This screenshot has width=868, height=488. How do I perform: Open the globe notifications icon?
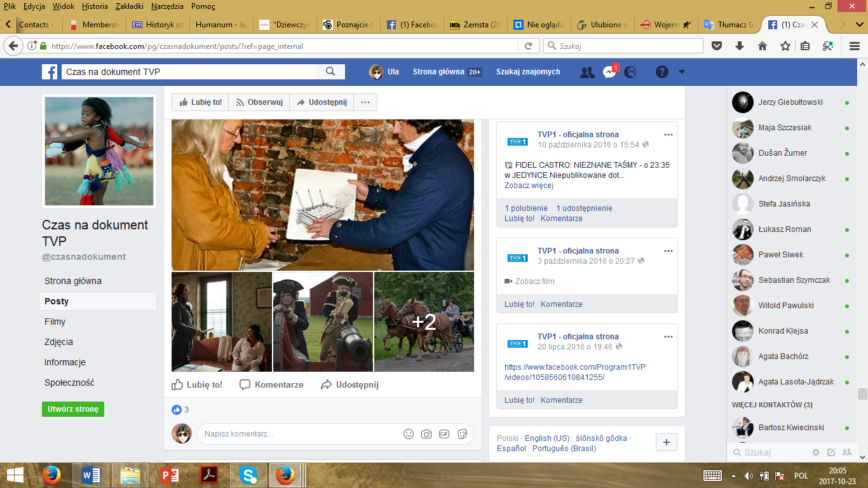click(630, 72)
